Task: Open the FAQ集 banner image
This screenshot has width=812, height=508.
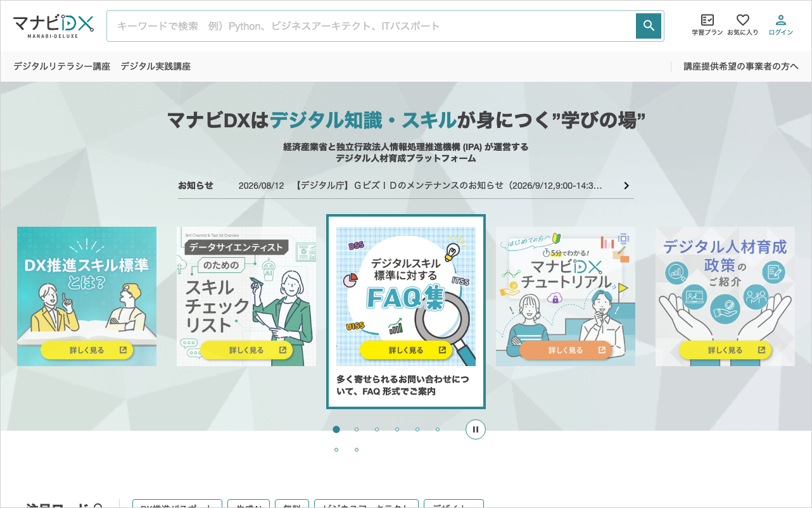Action: click(x=406, y=296)
